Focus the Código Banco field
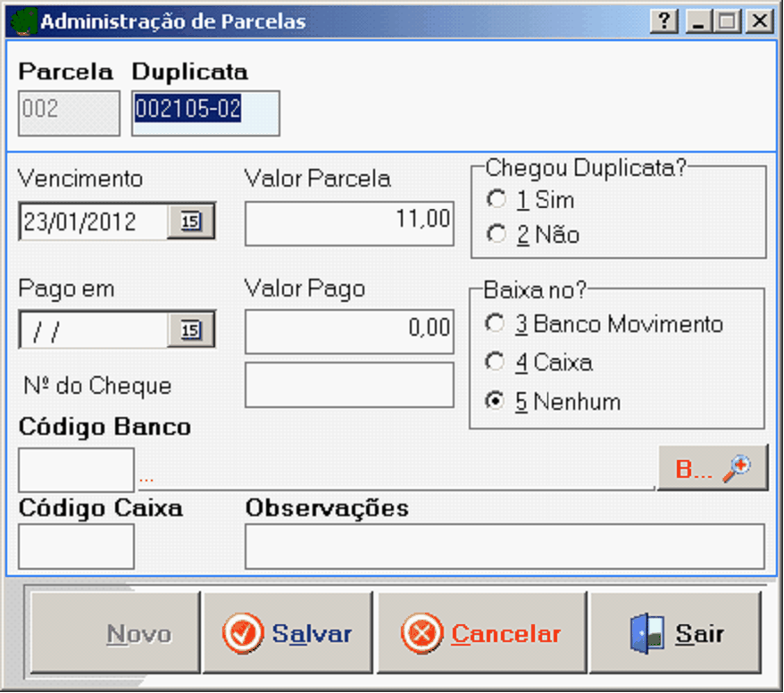This screenshot has height=693, width=784. pos(76,470)
